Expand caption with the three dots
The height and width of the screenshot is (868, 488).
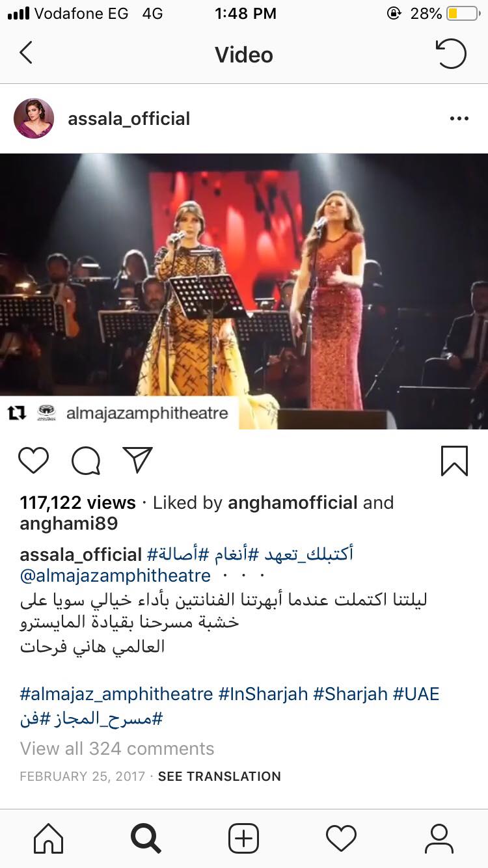click(244, 576)
